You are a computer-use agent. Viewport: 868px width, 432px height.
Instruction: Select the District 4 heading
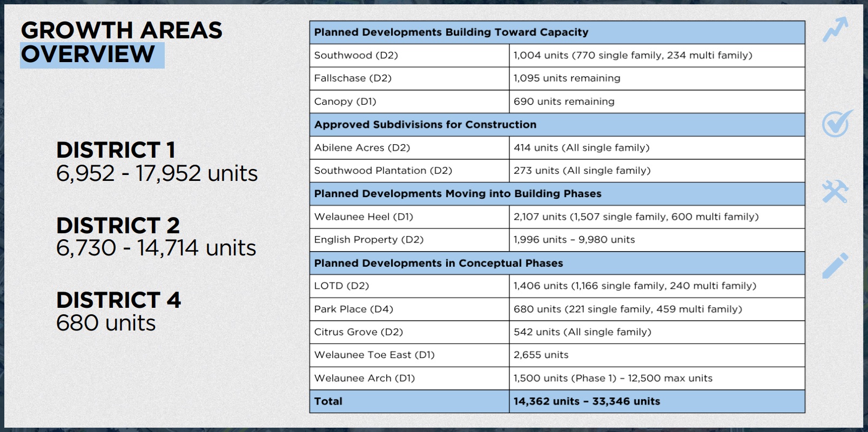118,300
